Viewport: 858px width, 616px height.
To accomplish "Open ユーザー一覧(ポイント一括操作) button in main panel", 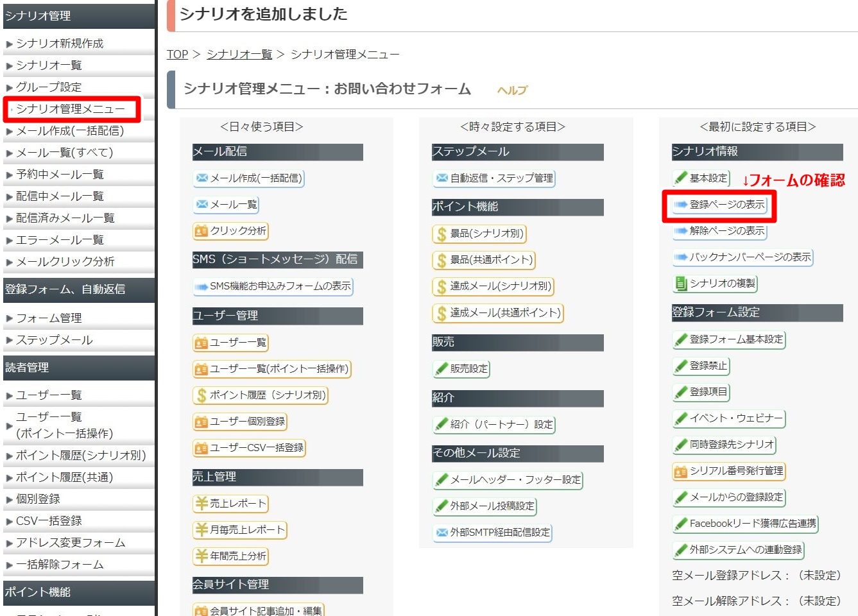I will [272, 369].
